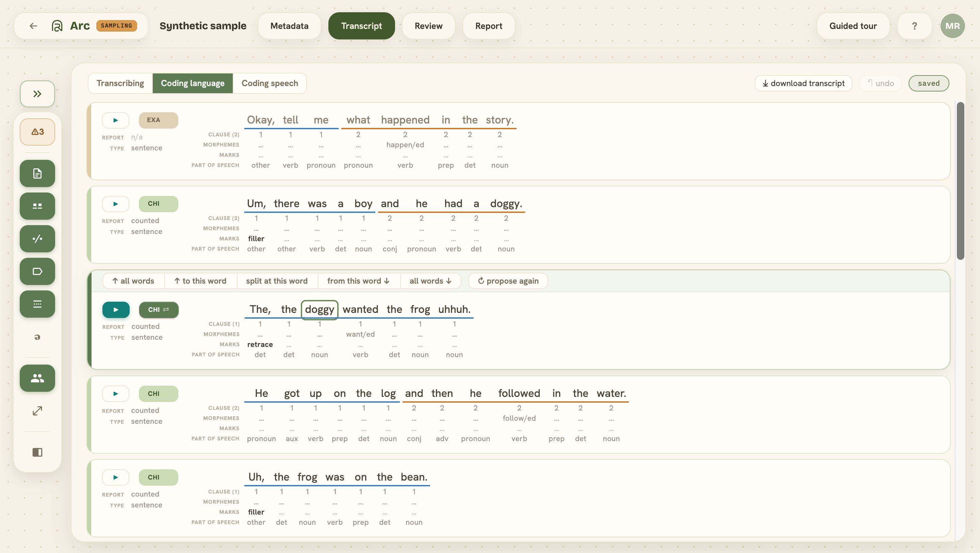Switch to the Report tab
Screen dimensions: 980x553
tap(489, 26)
